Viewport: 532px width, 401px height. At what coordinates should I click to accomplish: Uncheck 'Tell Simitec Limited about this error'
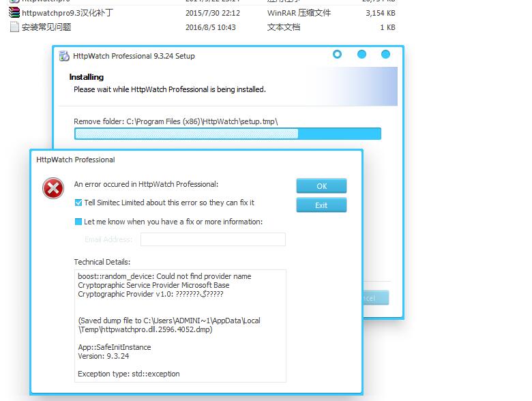point(78,203)
